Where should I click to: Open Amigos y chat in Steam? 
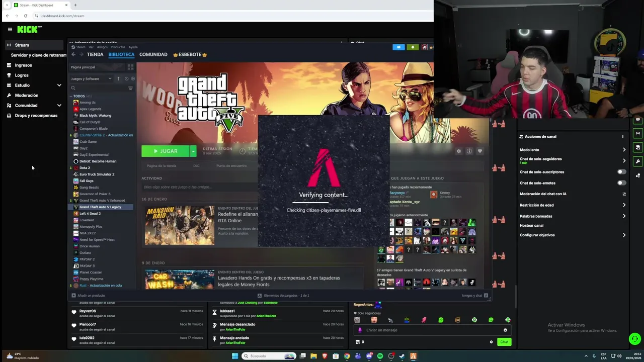(x=475, y=296)
